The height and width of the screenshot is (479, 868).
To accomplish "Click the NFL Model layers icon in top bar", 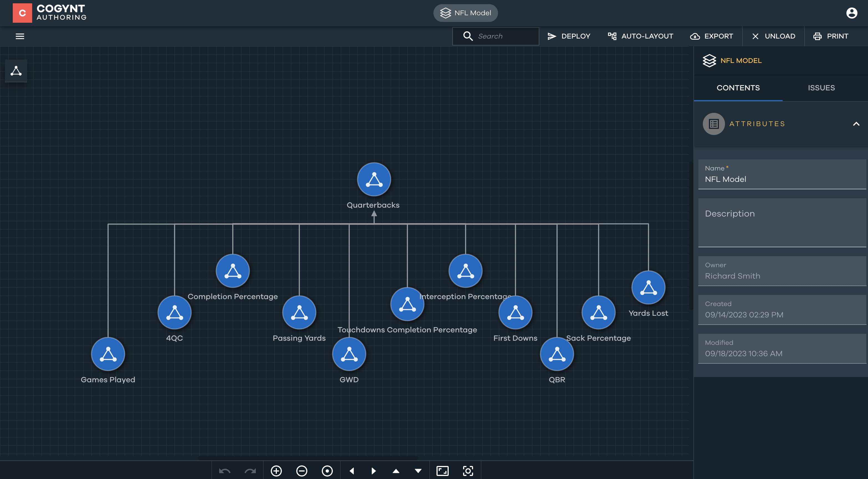I will [x=446, y=13].
